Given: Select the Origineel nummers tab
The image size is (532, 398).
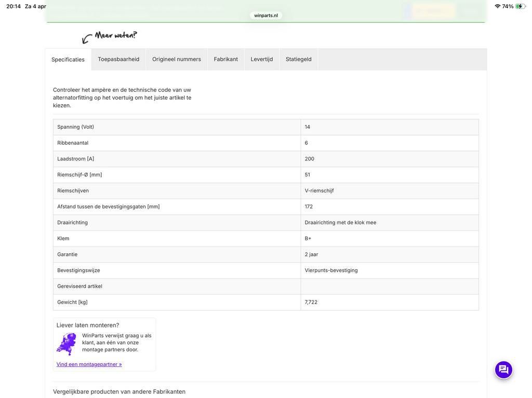Looking at the screenshot, I should click(177, 59).
